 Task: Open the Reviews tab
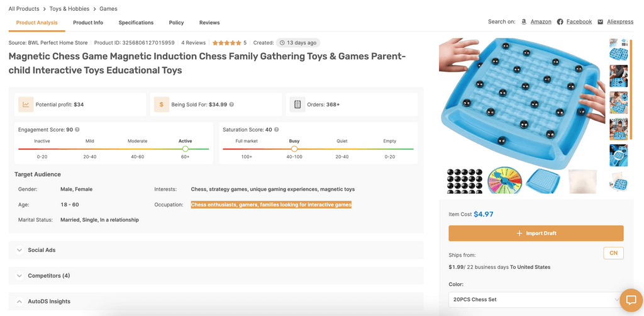pyautogui.click(x=209, y=23)
